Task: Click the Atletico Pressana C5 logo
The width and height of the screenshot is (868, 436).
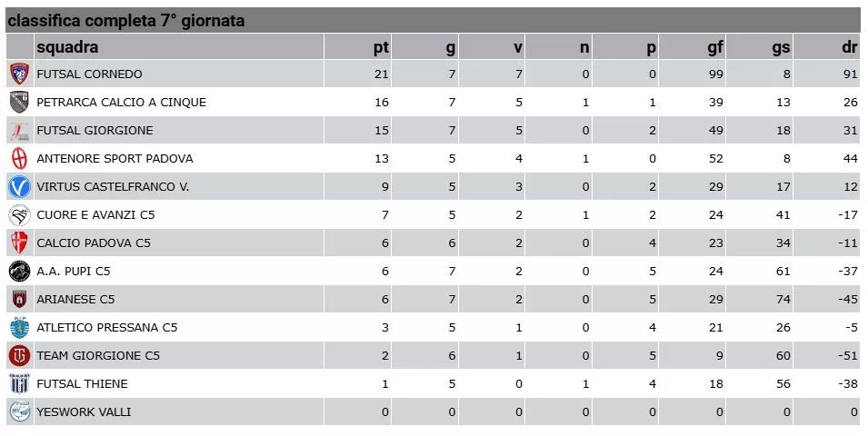Action: coord(19,328)
